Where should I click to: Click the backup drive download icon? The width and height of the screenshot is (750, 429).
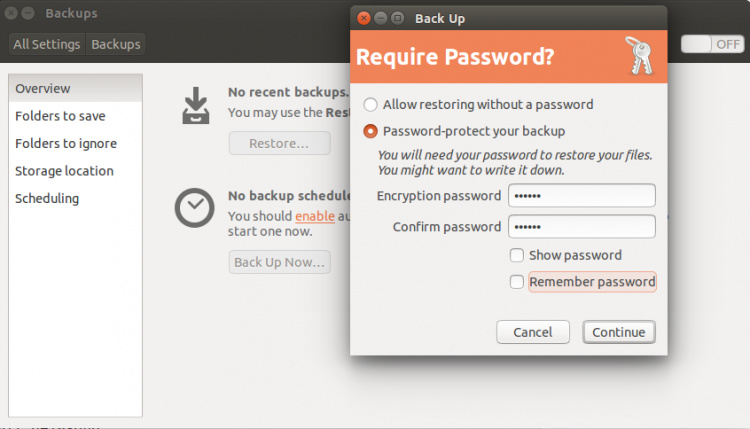[x=196, y=105]
